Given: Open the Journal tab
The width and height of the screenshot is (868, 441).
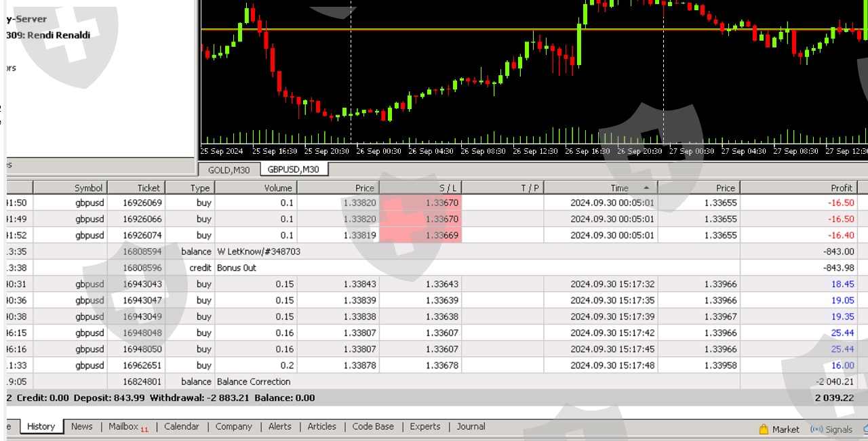Looking at the screenshot, I should [471, 426].
